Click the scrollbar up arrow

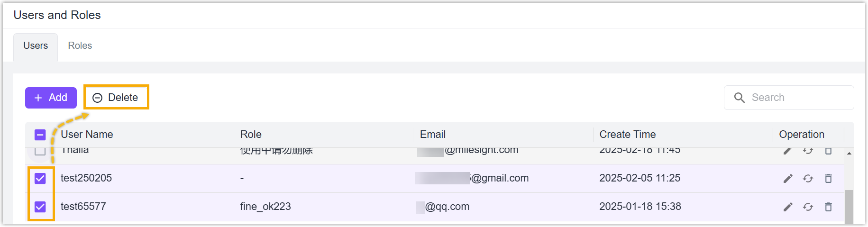coord(849,154)
